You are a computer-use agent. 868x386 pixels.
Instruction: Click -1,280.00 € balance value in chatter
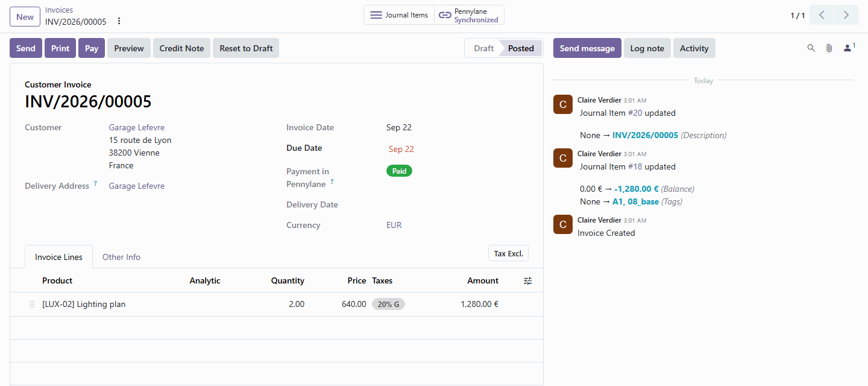[637, 189]
